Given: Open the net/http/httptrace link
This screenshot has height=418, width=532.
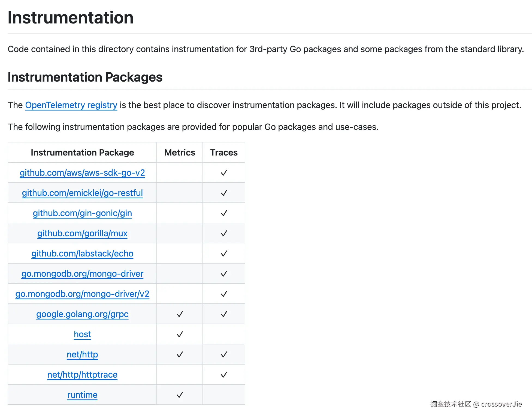Looking at the screenshot, I should tap(82, 375).
